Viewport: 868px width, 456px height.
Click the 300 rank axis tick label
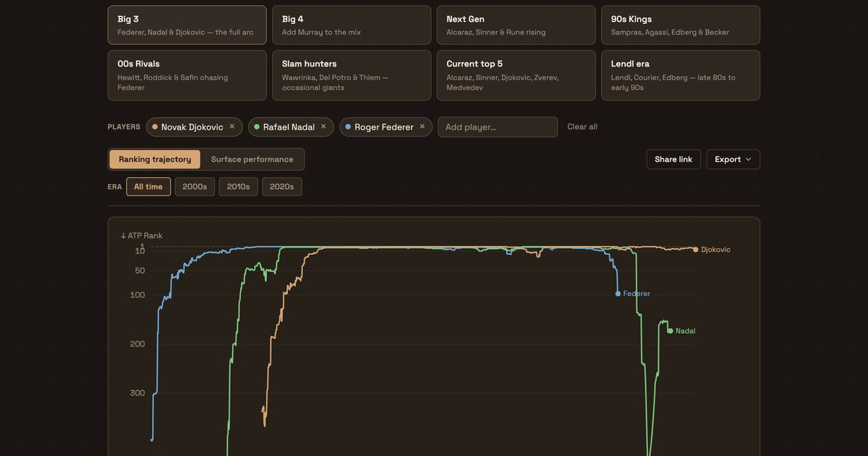[137, 393]
